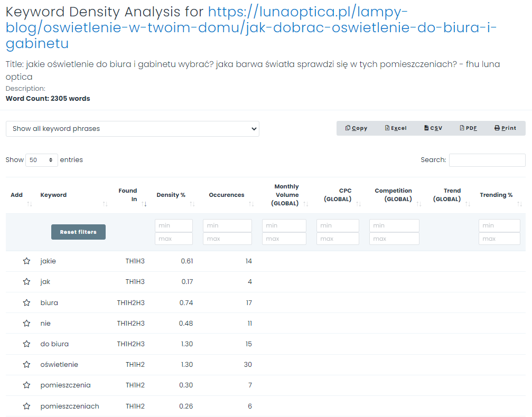
Task: Add 'do biura' keyword via star icon
Action: click(x=26, y=344)
